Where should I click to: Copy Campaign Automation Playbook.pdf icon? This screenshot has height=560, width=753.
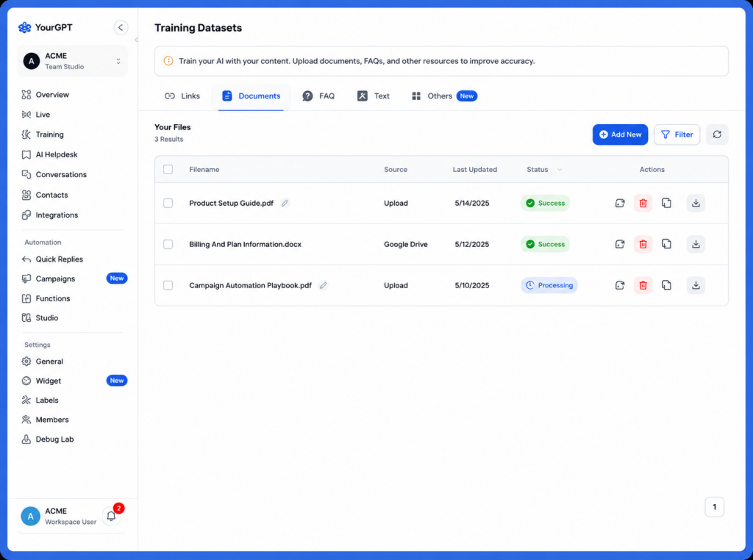tap(666, 285)
